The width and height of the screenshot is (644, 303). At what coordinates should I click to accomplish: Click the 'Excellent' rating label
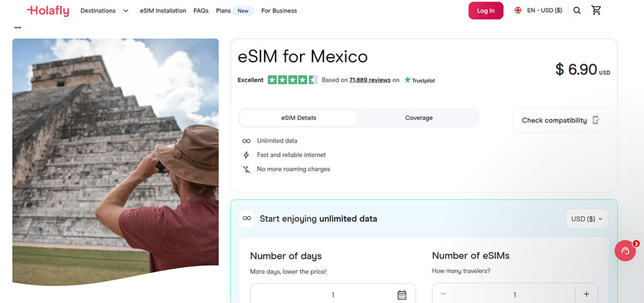pos(250,80)
